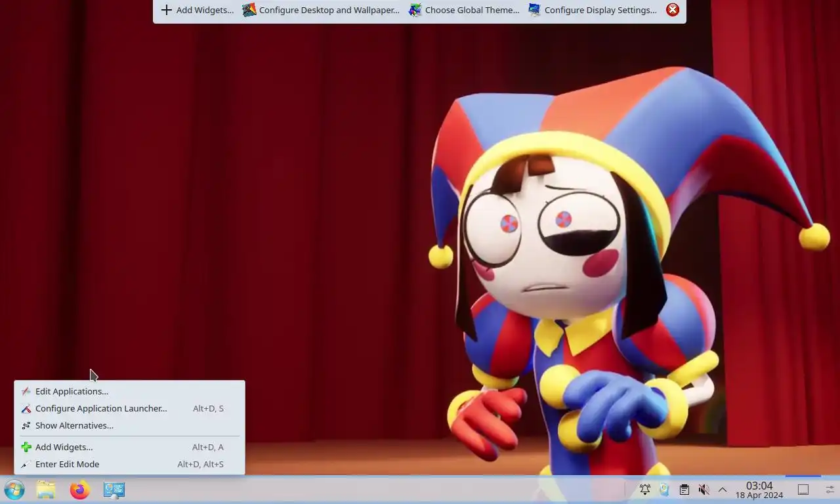Click the tray icon next to the bell
This screenshot has width=840, height=504.
[664, 490]
